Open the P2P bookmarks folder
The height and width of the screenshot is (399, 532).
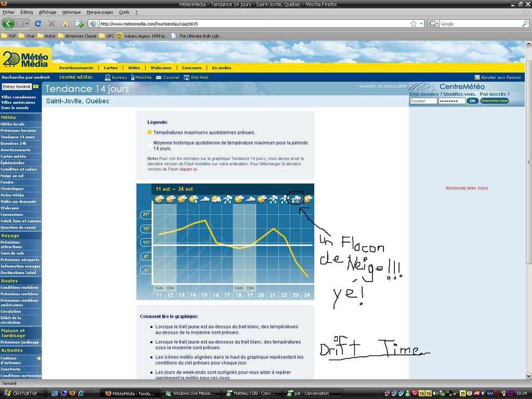pyautogui.click(x=8, y=36)
